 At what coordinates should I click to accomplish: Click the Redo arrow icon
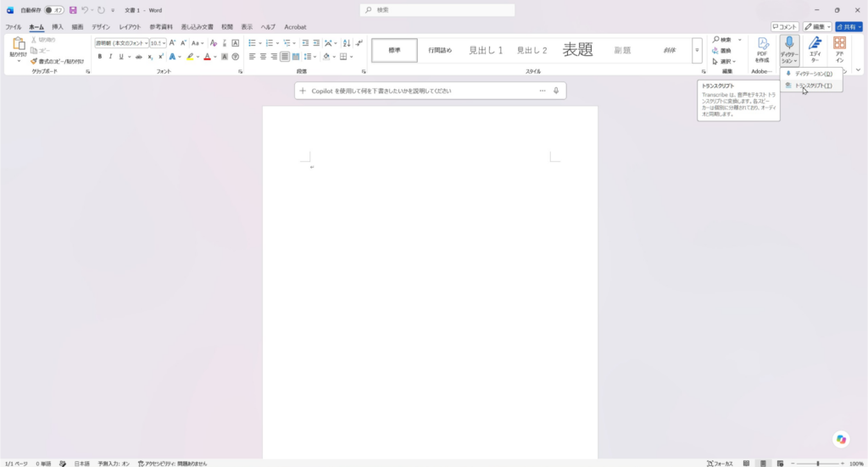tap(101, 10)
